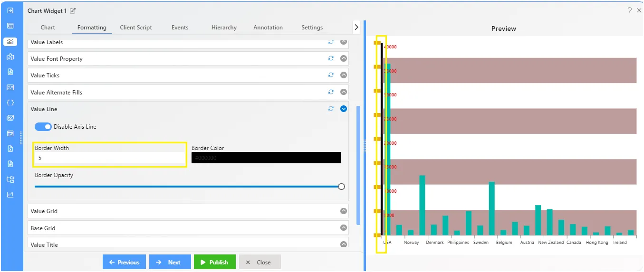Click the Base Grid section header
Screen dimensions: 644x272
click(188, 228)
